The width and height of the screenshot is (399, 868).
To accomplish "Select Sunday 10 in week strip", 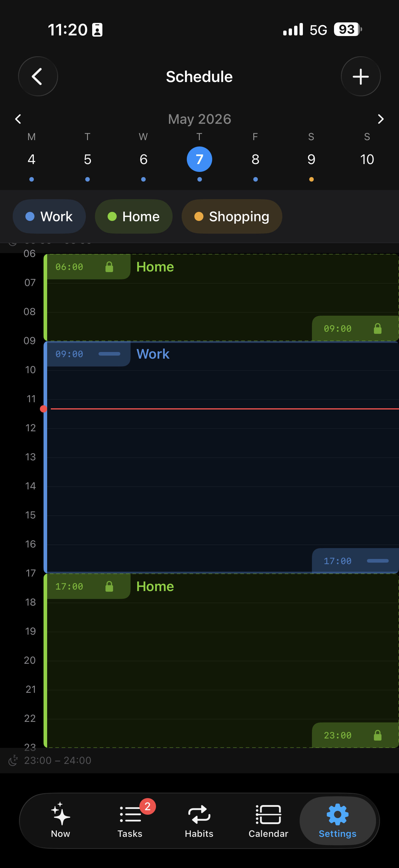I will (x=367, y=159).
